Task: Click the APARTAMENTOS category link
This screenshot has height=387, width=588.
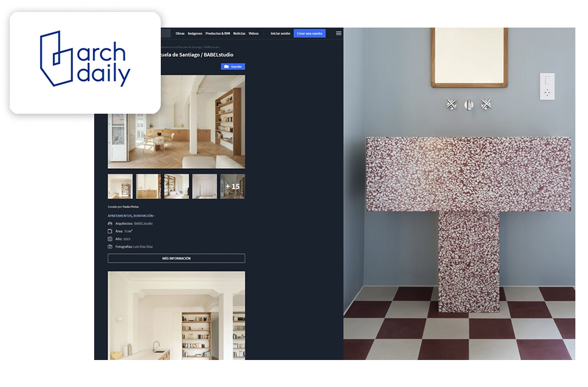Action: pyautogui.click(x=119, y=216)
